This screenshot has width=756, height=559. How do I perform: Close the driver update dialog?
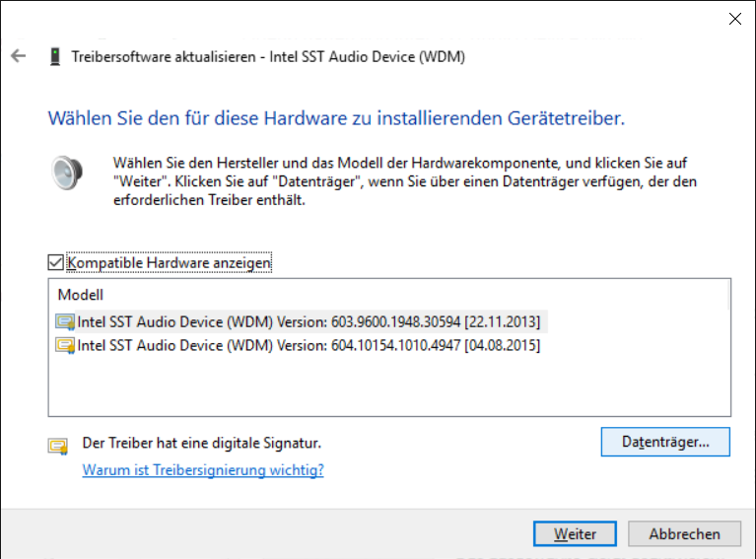[x=734, y=19]
